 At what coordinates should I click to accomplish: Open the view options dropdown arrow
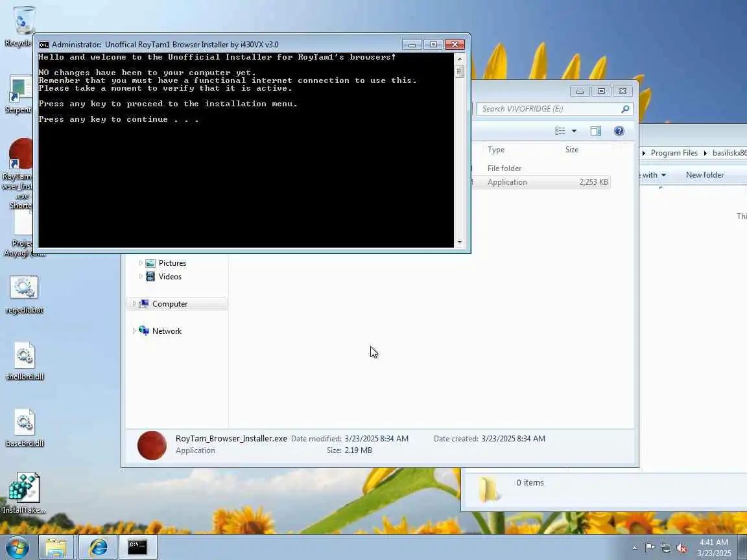(574, 131)
